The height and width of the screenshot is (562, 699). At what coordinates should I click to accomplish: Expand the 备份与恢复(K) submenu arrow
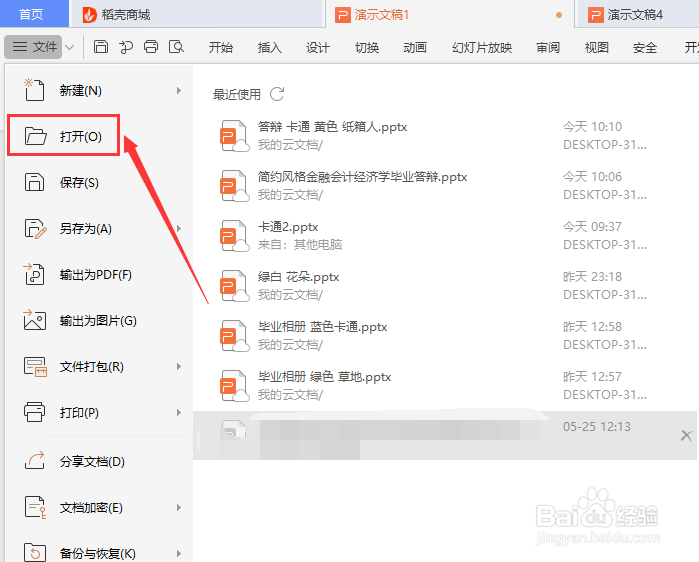pos(179,554)
